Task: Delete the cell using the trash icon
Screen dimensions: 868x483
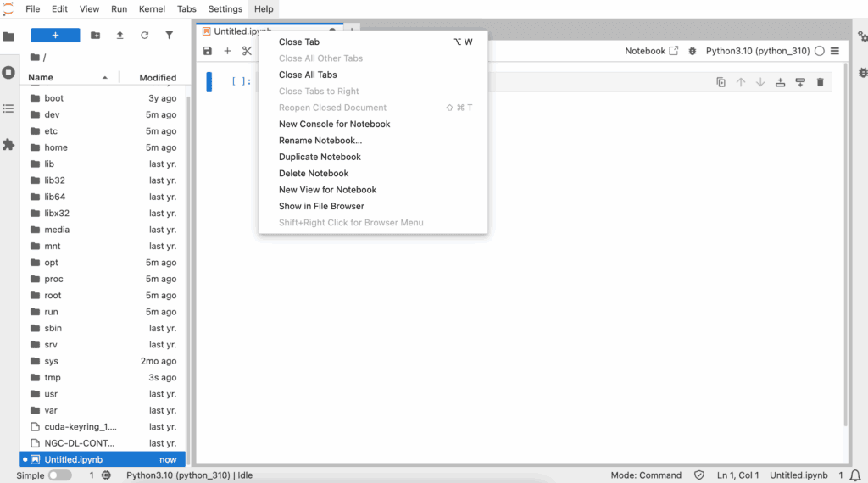Action: tap(820, 82)
